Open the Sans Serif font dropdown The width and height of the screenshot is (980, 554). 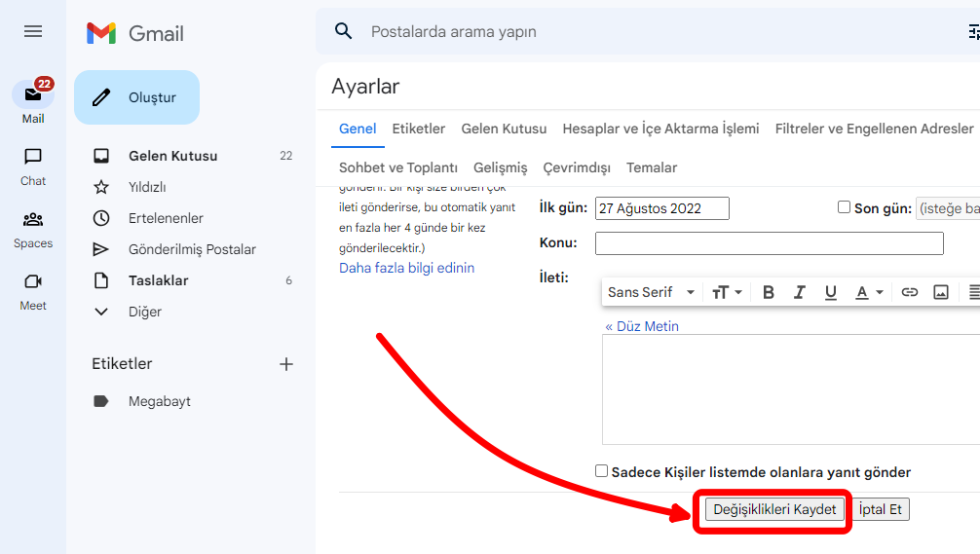point(651,292)
